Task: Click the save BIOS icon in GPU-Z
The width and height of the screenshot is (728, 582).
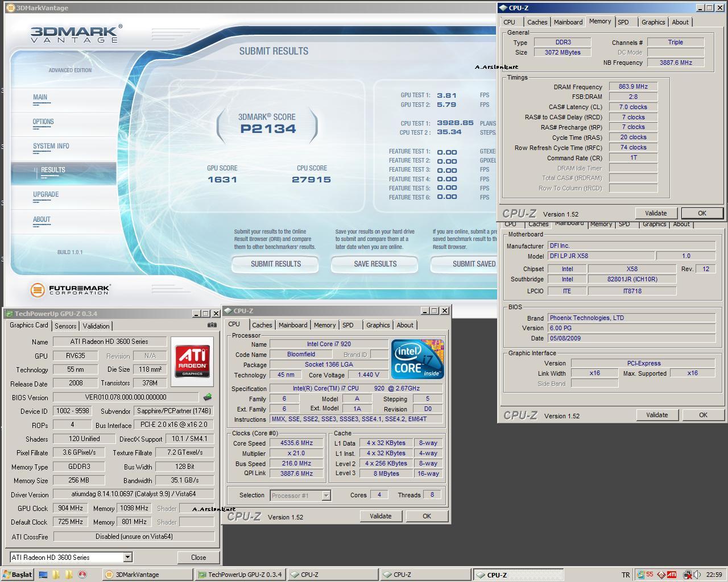Action: click(208, 397)
